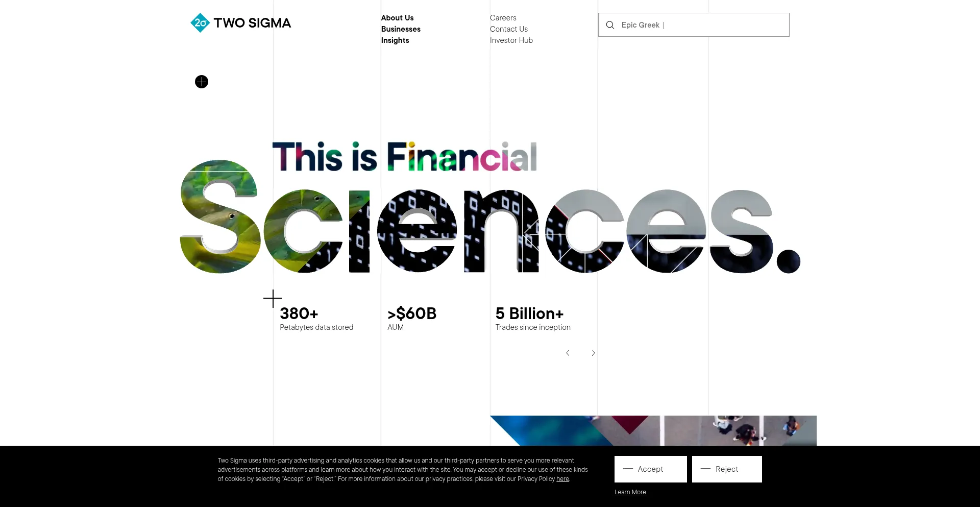The height and width of the screenshot is (507, 980).
Task: Open Privacy Policy 'here' link
Action: coord(562,479)
